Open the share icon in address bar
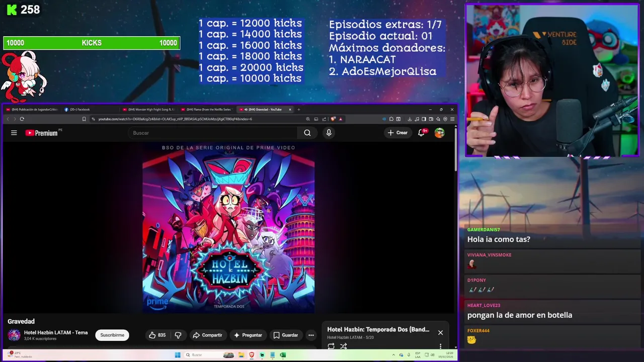 (324, 119)
